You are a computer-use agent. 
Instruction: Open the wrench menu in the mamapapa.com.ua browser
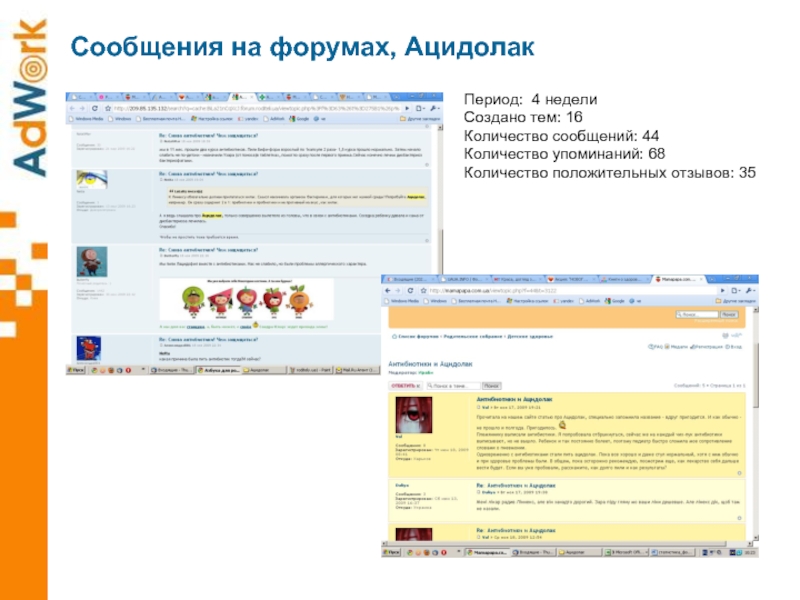tap(750, 290)
